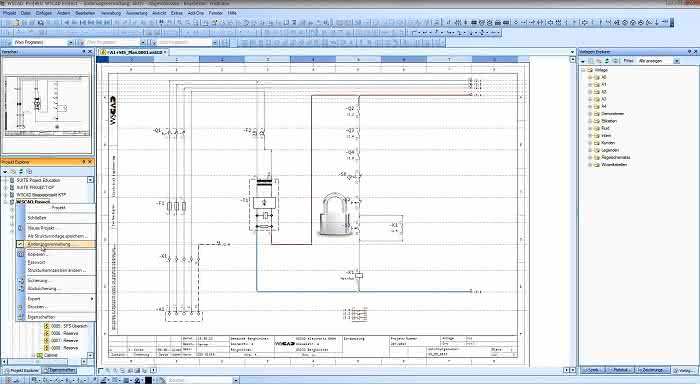Switch to the Projekt Explorer bottom tab
The width and height of the screenshot is (700, 384).
pyautogui.click(x=21, y=370)
